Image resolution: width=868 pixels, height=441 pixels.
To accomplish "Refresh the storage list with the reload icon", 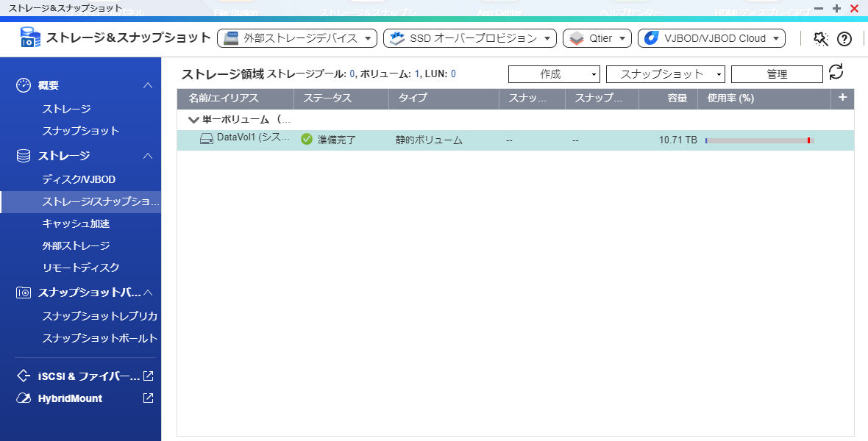I will [836, 72].
